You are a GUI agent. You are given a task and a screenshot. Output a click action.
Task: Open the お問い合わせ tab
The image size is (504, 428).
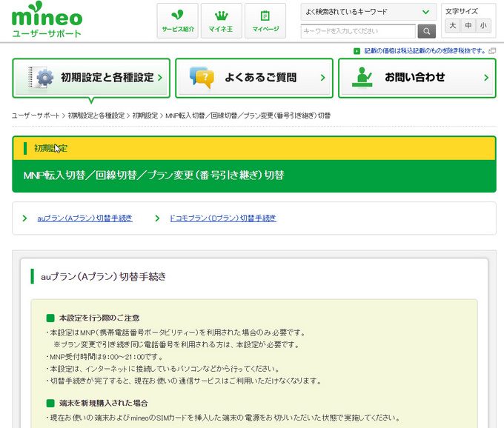pos(417,78)
